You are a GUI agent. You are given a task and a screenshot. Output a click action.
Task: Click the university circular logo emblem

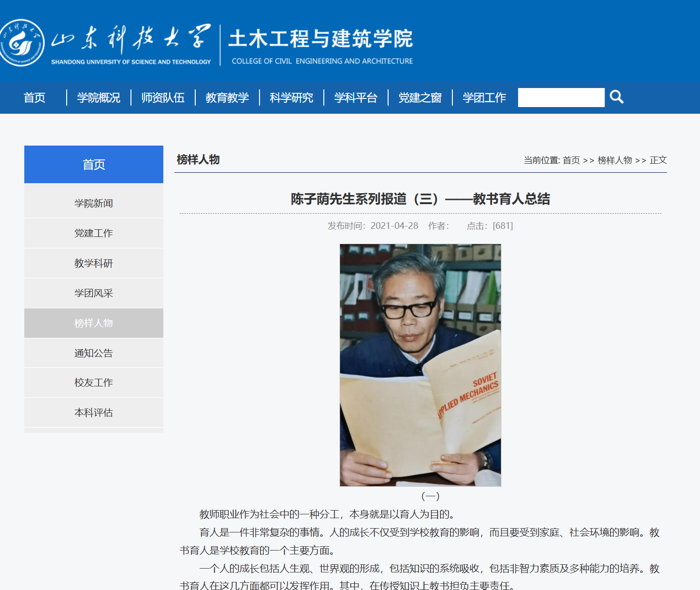point(22,43)
